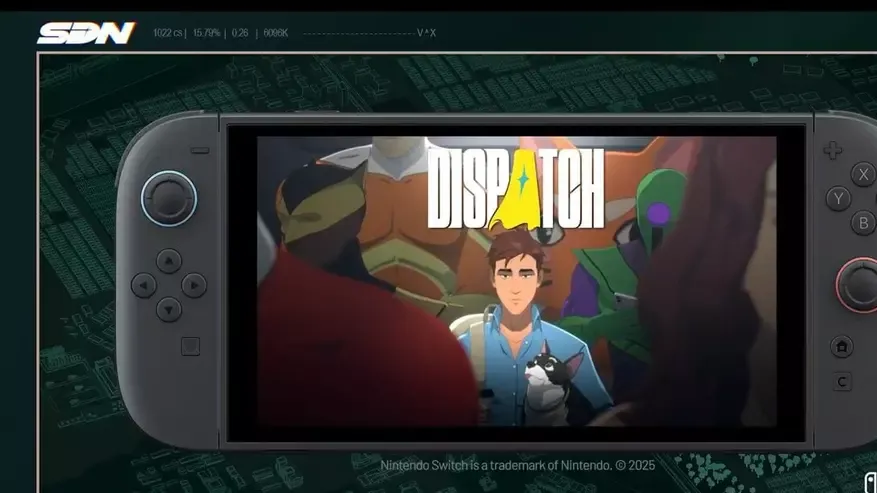Tap the D-pad up arrow button

pyautogui.click(x=169, y=261)
